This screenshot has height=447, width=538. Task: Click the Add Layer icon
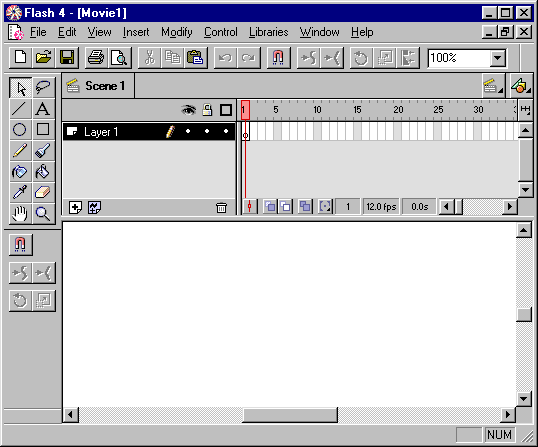click(75, 208)
